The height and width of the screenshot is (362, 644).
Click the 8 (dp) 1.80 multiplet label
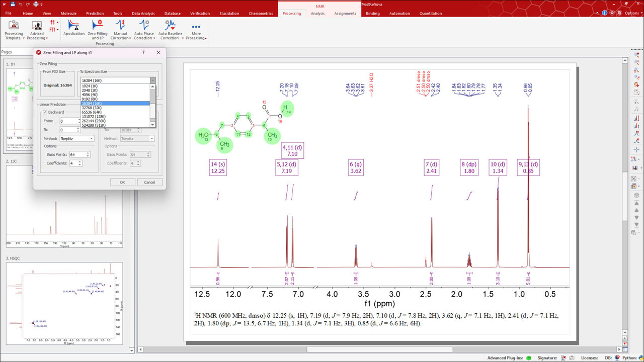tap(469, 167)
